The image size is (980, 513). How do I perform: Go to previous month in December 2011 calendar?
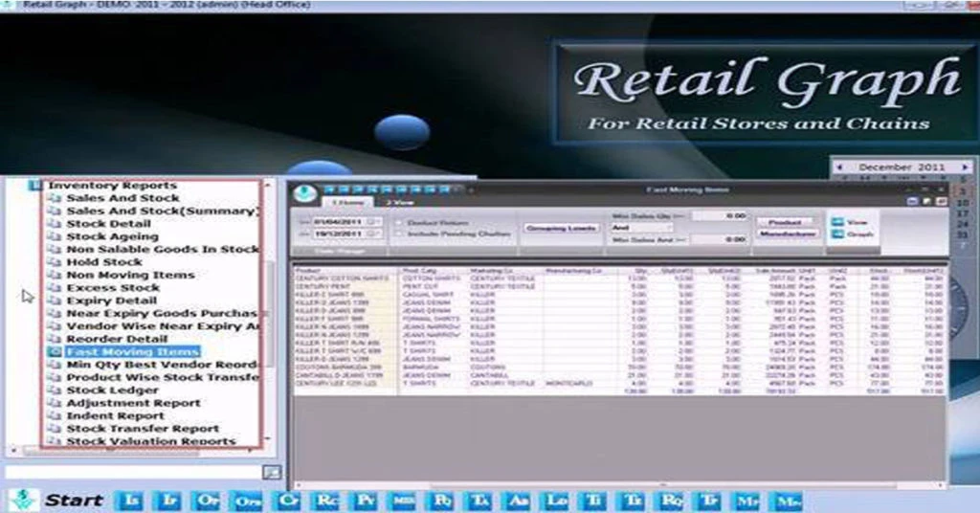click(839, 167)
